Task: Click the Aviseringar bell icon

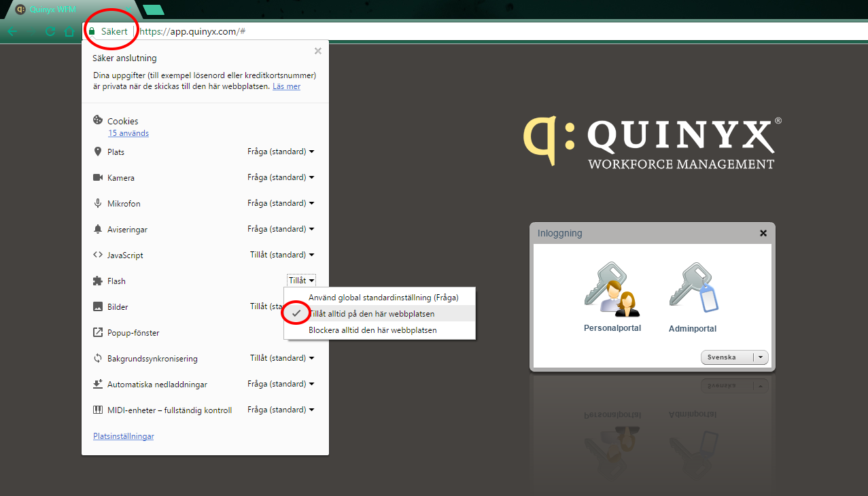Action: pos(97,229)
